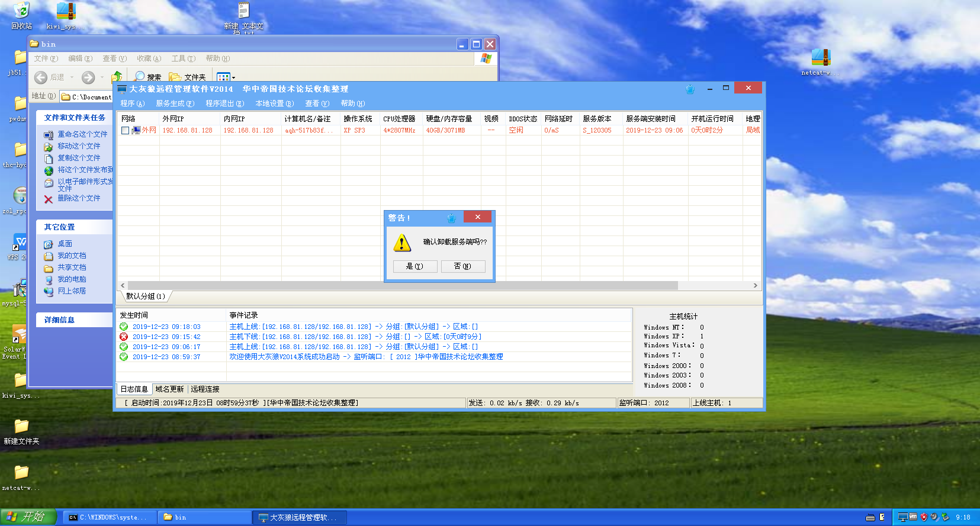Click the views icon in bin window toolbar
The width and height of the screenshot is (980, 526).
[x=223, y=77]
